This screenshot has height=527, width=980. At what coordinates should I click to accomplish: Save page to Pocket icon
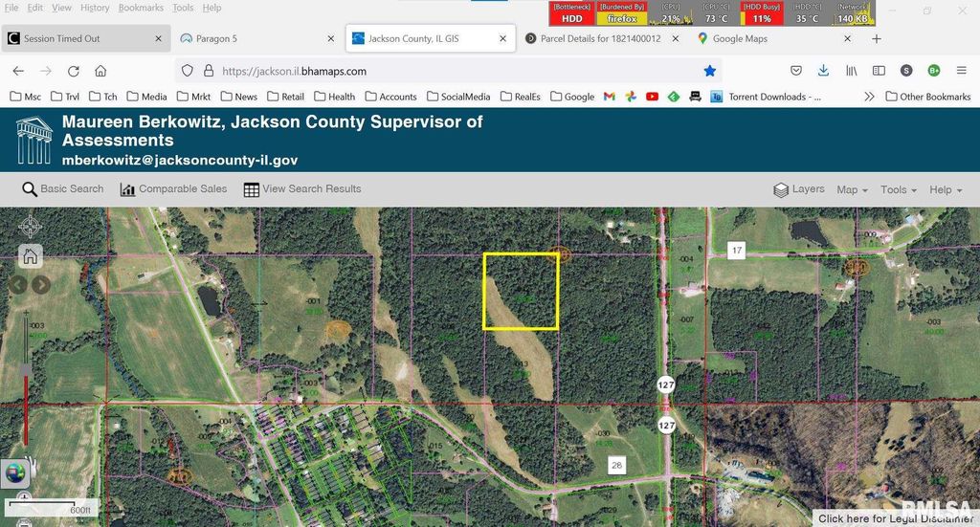pyautogui.click(x=795, y=71)
